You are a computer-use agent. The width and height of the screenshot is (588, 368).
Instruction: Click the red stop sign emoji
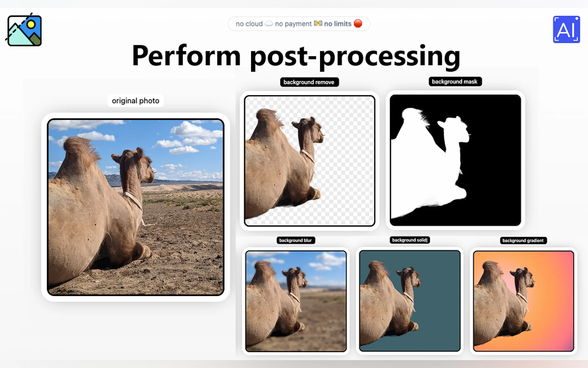coord(358,24)
